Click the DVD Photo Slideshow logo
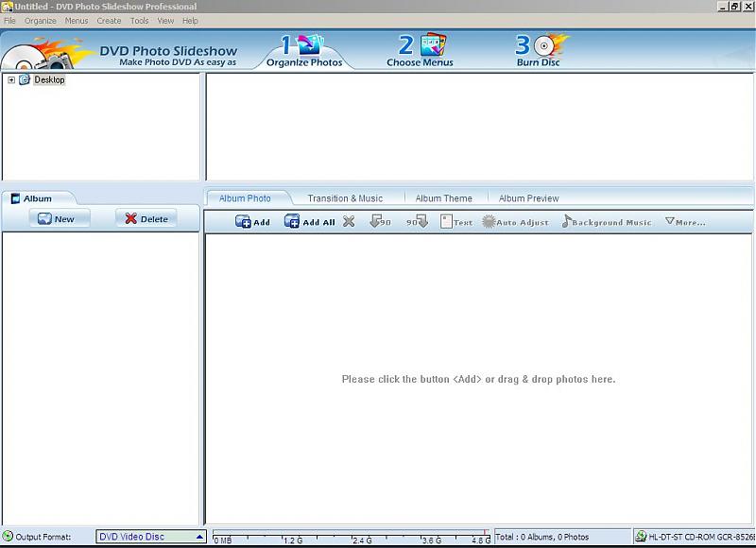Image resolution: width=756 pixels, height=548 pixels. pos(119,52)
